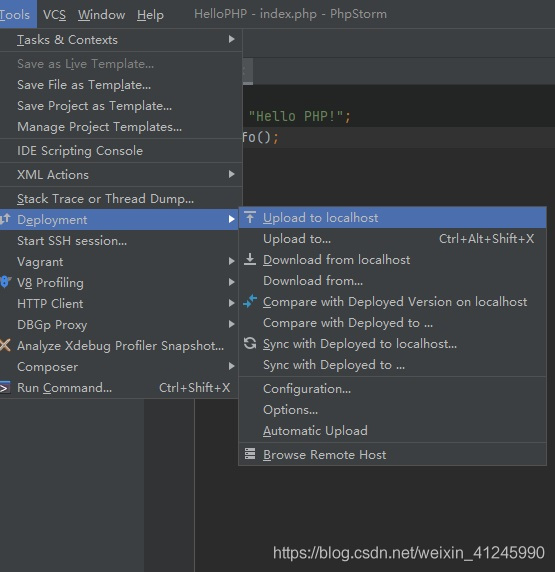Open the Window menu
This screenshot has height=572, width=555.
click(x=101, y=15)
